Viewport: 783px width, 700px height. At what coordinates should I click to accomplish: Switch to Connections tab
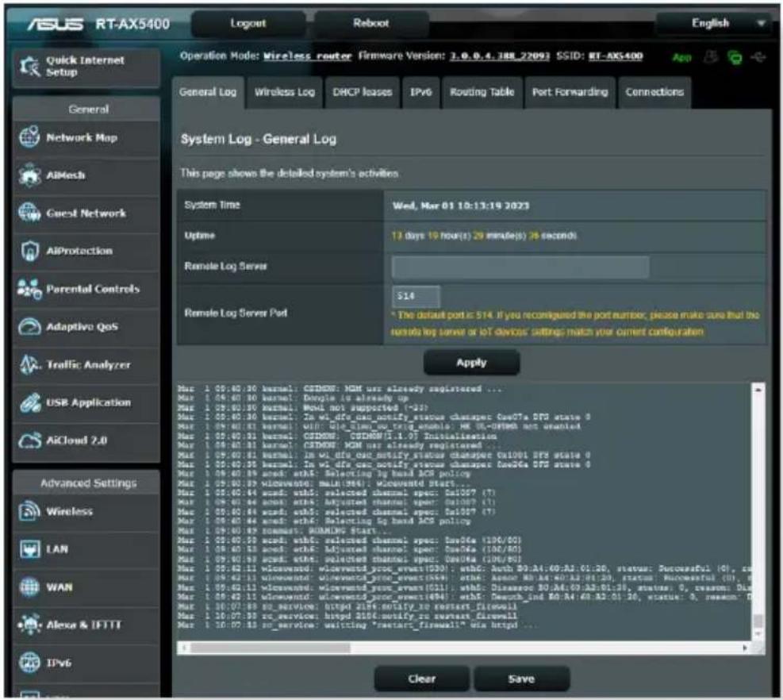coord(654,92)
